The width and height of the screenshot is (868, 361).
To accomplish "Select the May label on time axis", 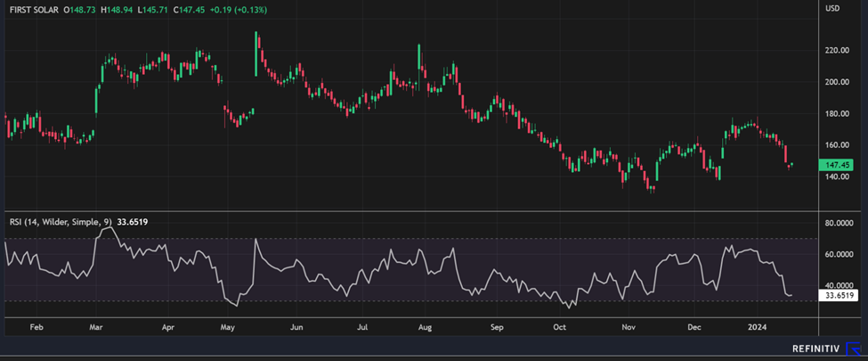I will 230,327.
